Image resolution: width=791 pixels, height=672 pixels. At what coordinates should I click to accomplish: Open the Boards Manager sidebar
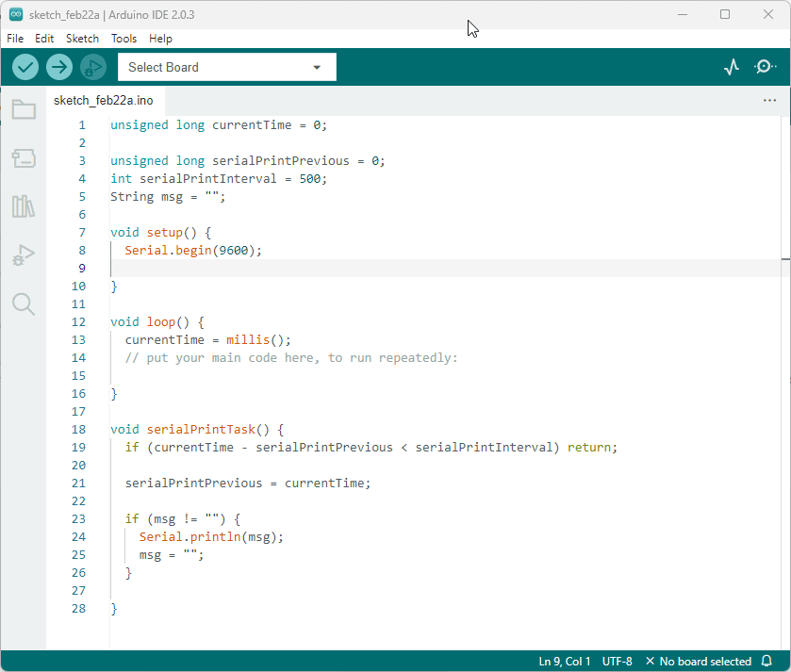24,158
